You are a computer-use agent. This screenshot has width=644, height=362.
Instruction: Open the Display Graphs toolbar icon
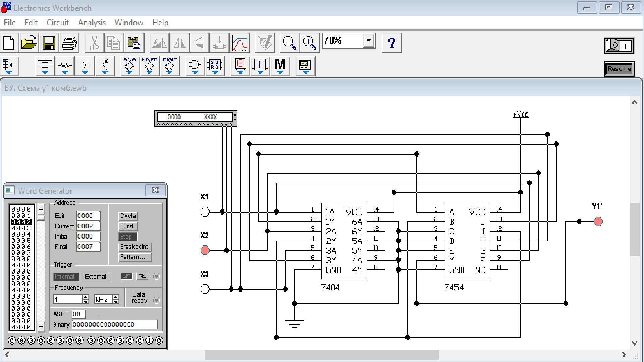click(239, 43)
